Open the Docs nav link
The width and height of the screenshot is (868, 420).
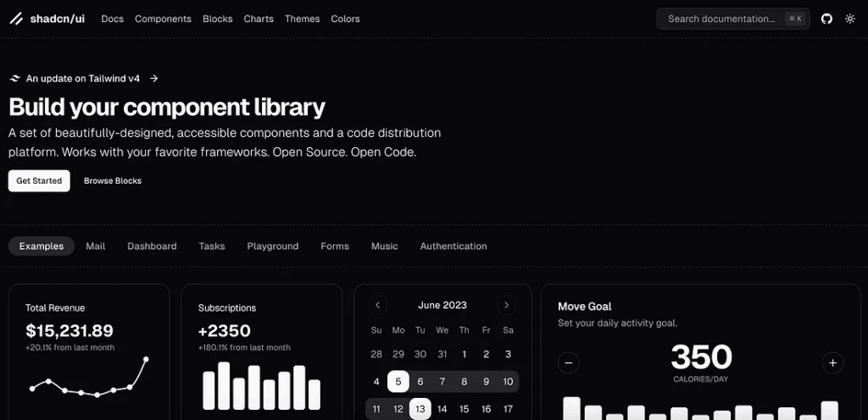[x=113, y=19]
